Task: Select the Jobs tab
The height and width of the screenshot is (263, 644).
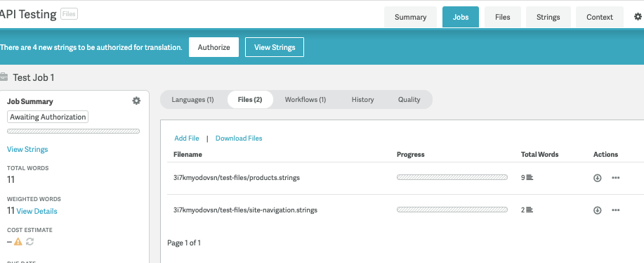Action: [x=461, y=18]
